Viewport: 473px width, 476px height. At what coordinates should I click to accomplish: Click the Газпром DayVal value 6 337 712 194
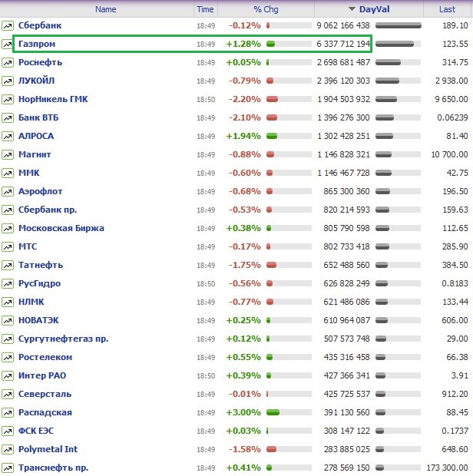click(x=343, y=44)
